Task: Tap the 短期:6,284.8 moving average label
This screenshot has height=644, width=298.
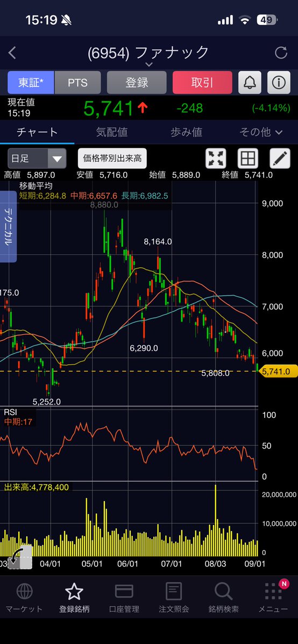Action: (43, 196)
